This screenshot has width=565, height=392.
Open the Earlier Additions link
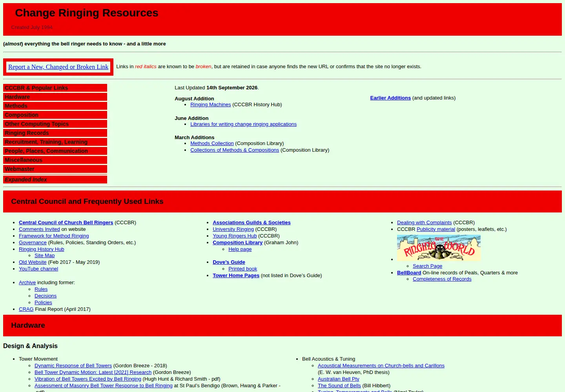click(390, 98)
